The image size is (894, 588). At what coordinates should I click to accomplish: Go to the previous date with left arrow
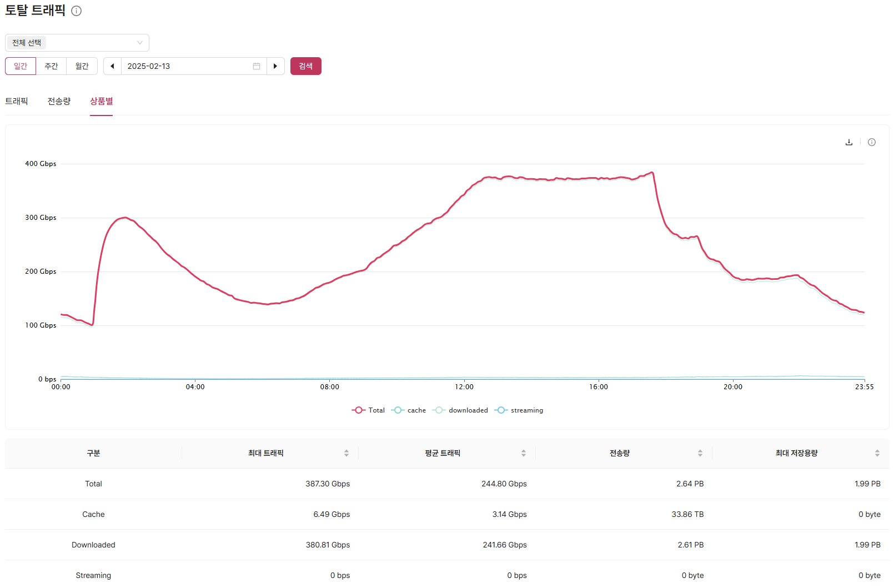pyautogui.click(x=112, y=66)
